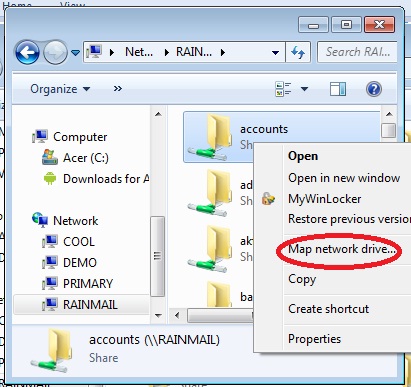This screenshot has height=387, width=411.
Task: Select the accounts shared folder icon
Action: 210,137
